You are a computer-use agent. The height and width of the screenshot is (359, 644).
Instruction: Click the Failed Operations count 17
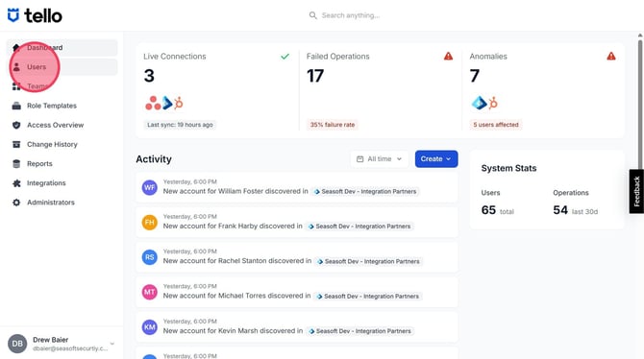(315, 76)
